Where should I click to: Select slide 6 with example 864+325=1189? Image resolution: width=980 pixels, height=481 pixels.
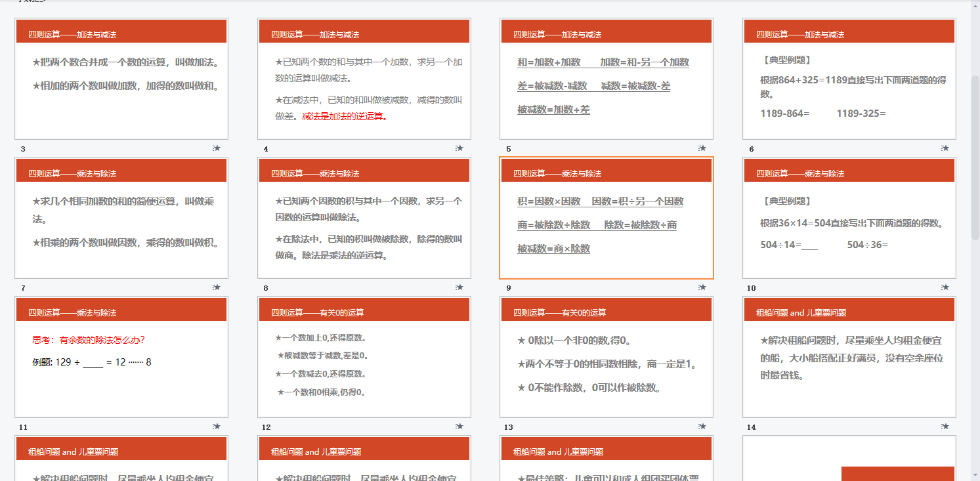[849, 79]
